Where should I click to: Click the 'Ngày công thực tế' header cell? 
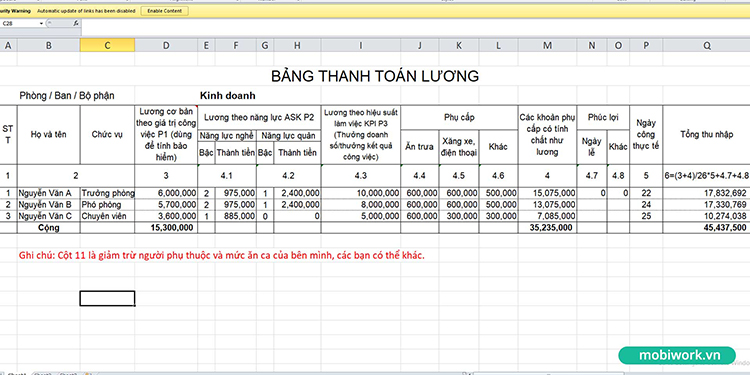pyautogui.click(x=646, y=134)
